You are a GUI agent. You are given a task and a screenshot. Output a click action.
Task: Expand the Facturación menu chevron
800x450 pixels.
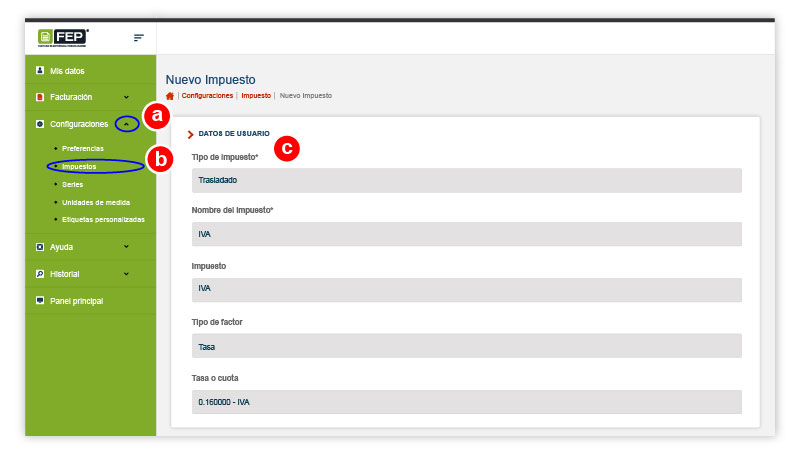tap(127, 97)
